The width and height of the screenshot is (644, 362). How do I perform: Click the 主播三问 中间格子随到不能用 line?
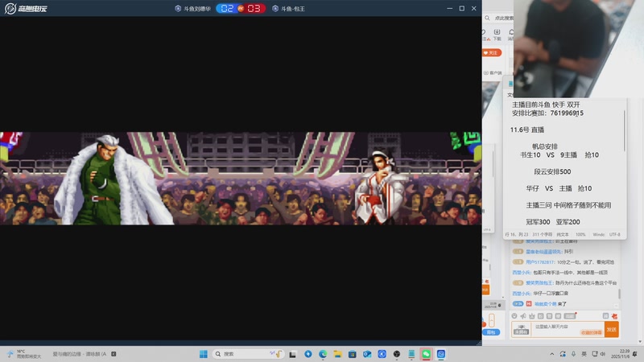(x=568, y=205)
